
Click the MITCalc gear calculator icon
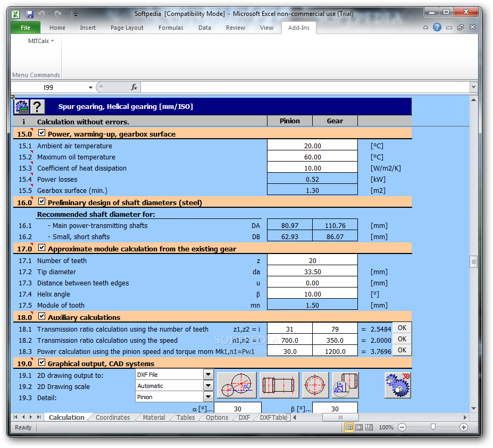coord(22,107)
